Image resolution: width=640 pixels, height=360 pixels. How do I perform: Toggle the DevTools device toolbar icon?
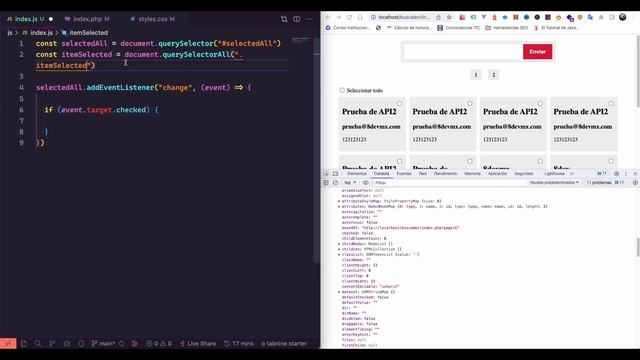(x=335, y=173)
